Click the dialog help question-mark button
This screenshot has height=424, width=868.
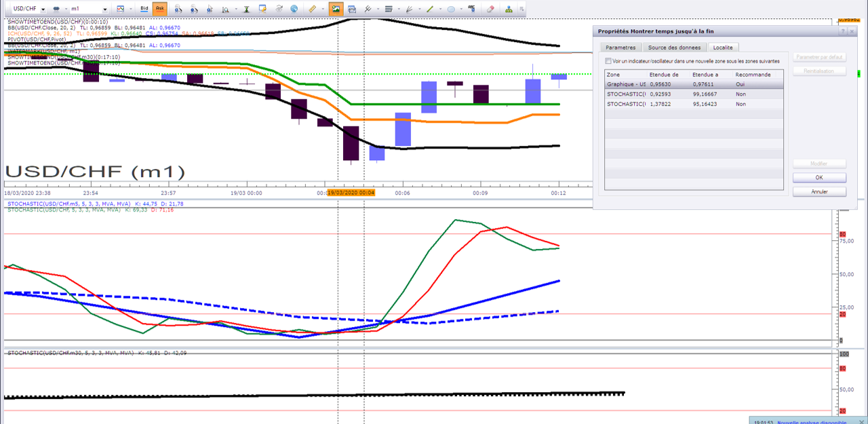coord(843,31)
